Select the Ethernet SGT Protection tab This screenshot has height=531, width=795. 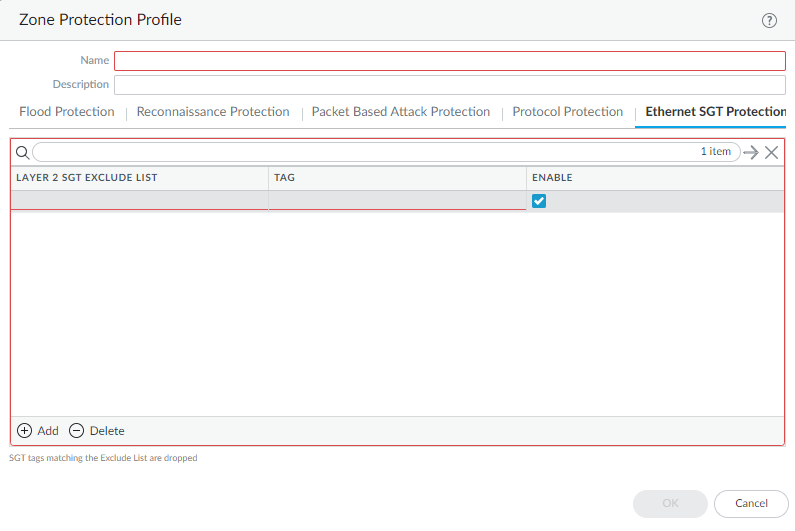click(715, 112)
